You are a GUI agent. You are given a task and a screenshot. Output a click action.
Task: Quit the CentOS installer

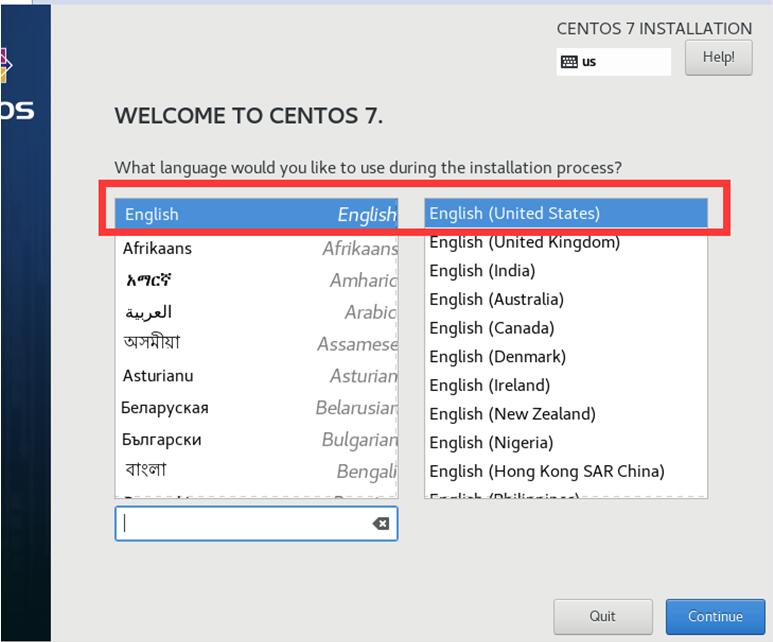602,616
